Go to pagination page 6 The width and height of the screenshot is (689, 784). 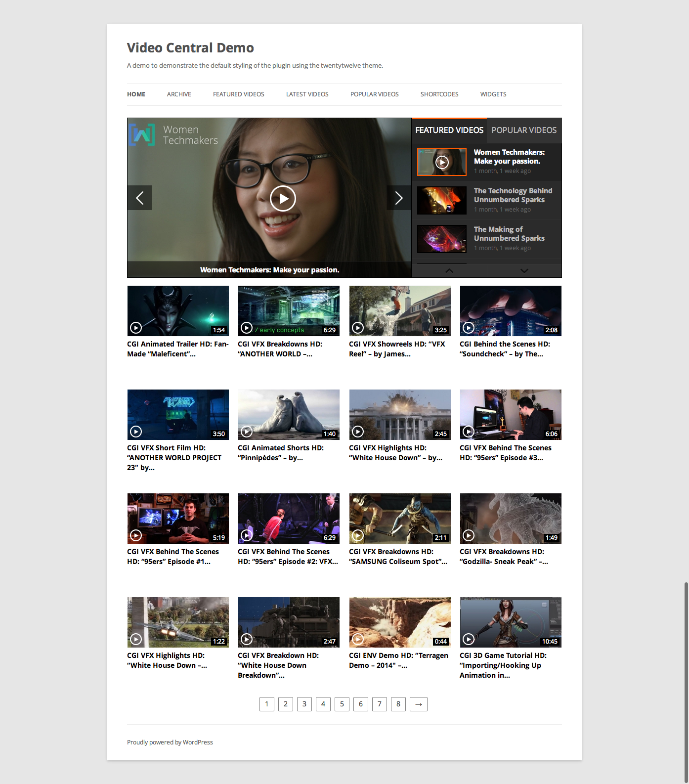361,704
